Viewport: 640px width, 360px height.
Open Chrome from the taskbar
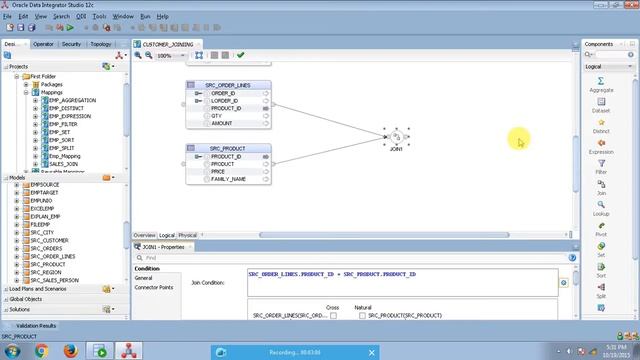(41, 351)
